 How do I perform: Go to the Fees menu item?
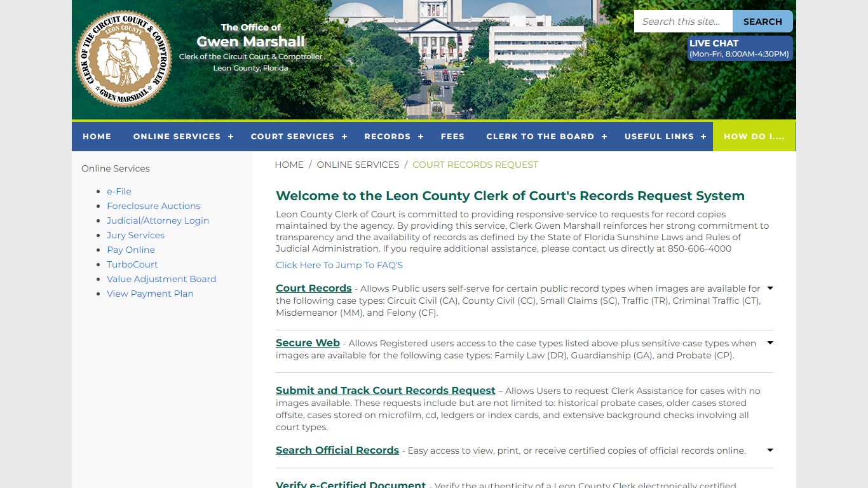coord(452,137)
